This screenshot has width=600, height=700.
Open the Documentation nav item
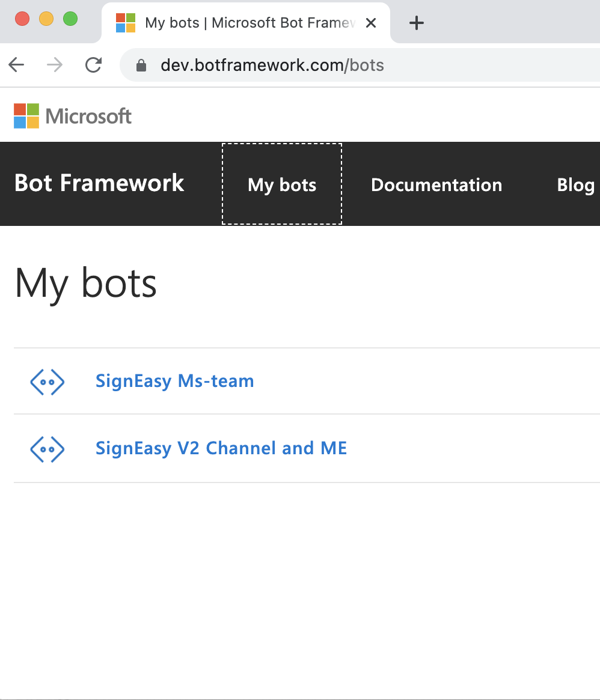(x=436, y=185)
